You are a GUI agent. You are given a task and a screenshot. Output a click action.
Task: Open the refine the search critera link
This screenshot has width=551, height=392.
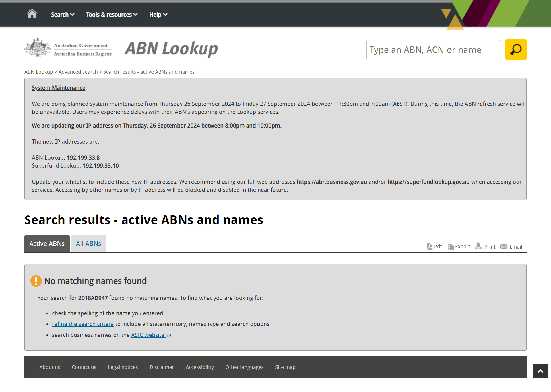(x=83, y=324)
